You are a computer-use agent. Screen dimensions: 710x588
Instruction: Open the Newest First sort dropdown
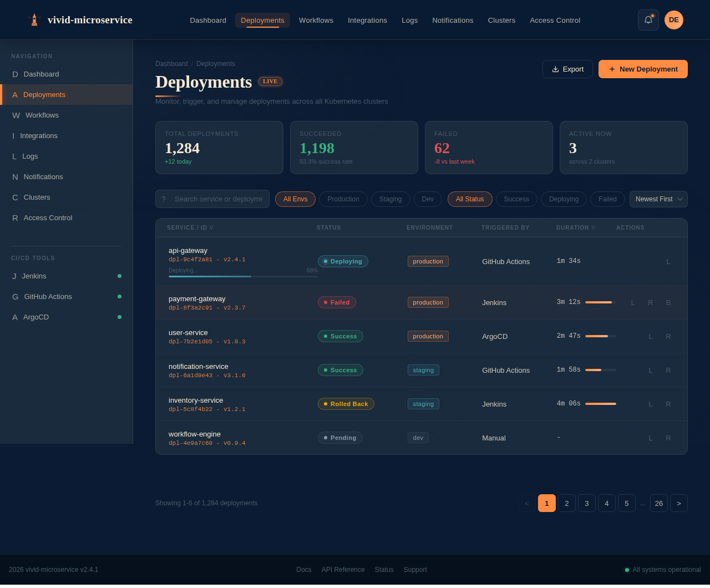658,199
